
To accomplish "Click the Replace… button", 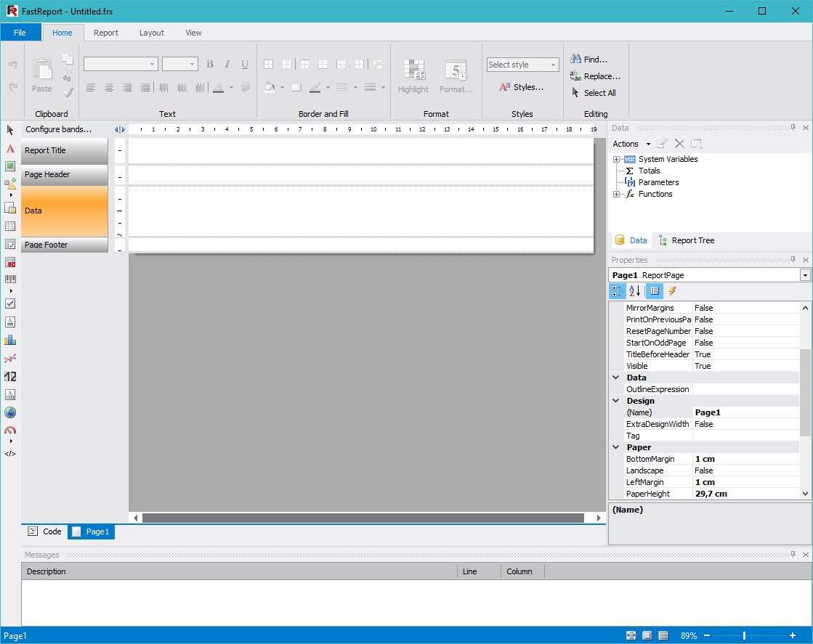I will pyautogui.click(x=595, y=76).
